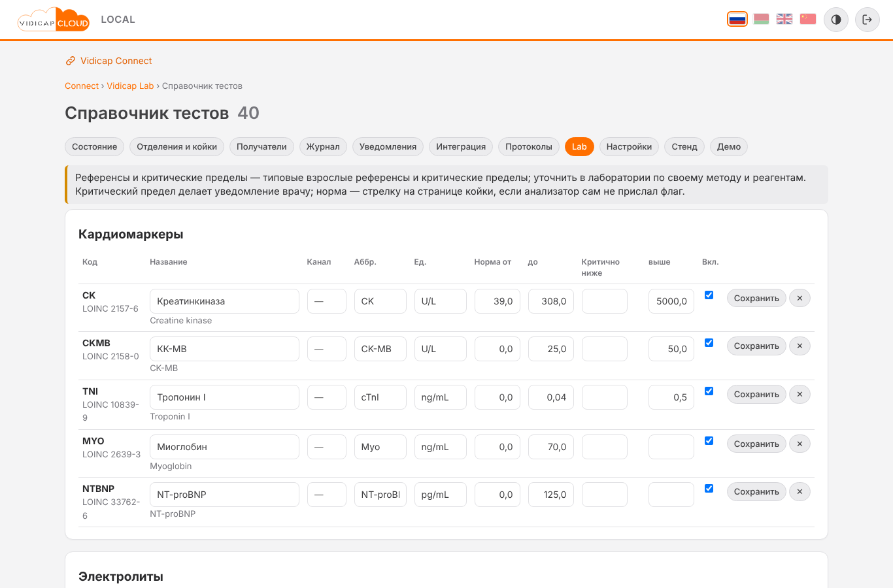Screen dimensions: 893x588
Task: Click the CK upper norm field 308,0
Action: click(x=550, y=301)
